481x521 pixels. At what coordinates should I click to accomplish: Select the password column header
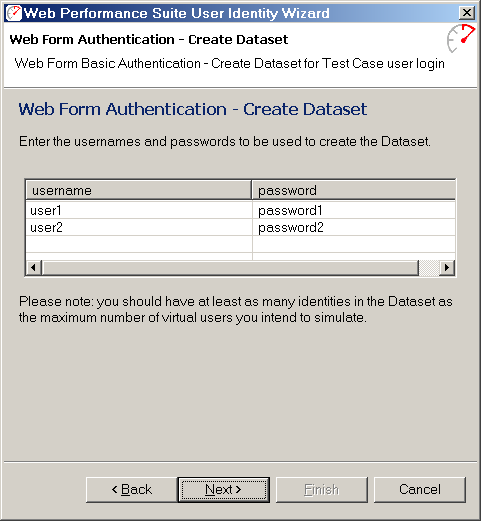354,190
